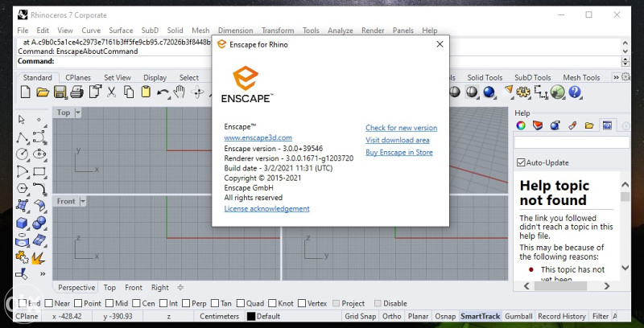The image size is (644, 328).
Task: Select the blue Box solid tool
Action: (x=22, y=223)
